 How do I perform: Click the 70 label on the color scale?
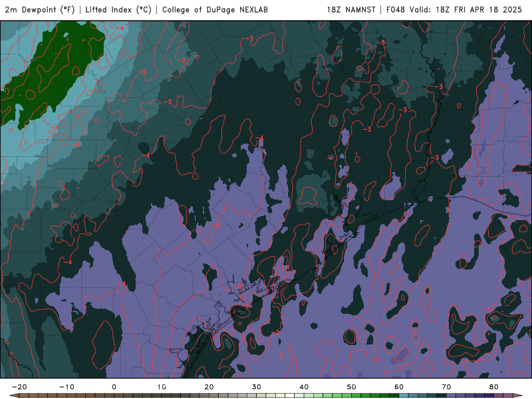pos(446,387)
